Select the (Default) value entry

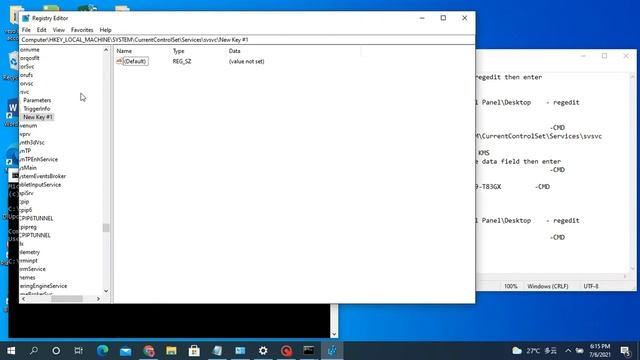(135, 61)
